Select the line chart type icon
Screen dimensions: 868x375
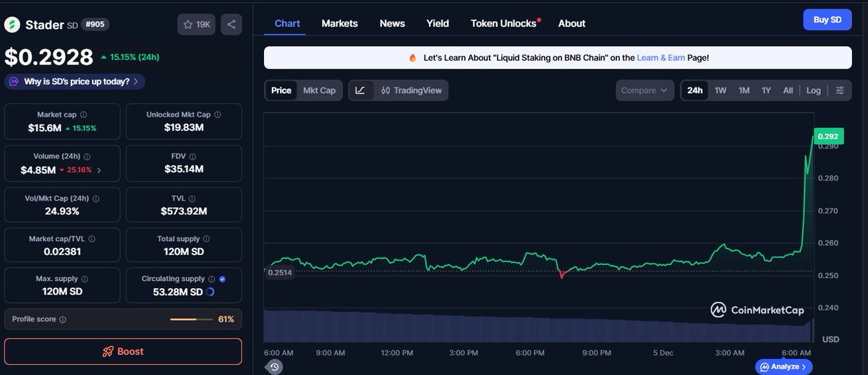360,90
